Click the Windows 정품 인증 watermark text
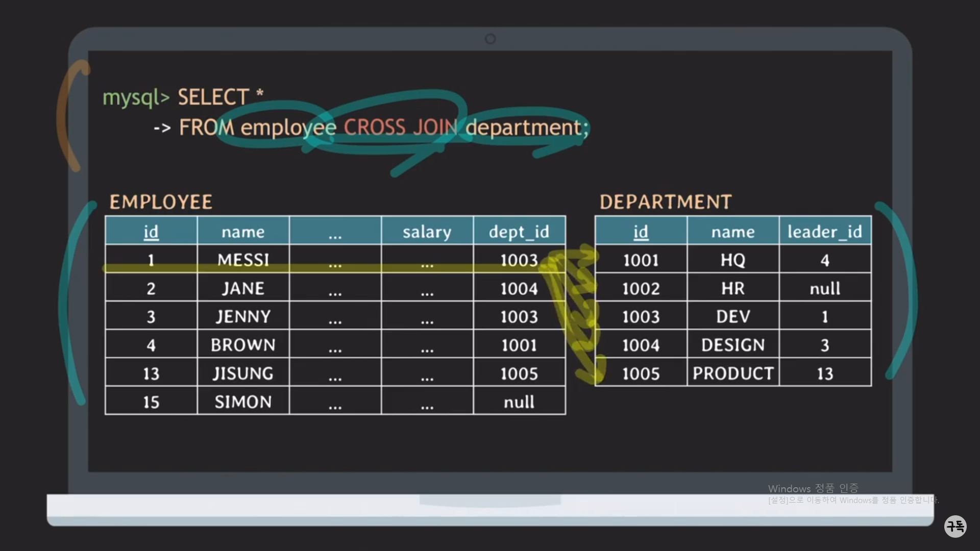This screenshot has height=551, width=980. pyautogui.click(x=813, y=488)
